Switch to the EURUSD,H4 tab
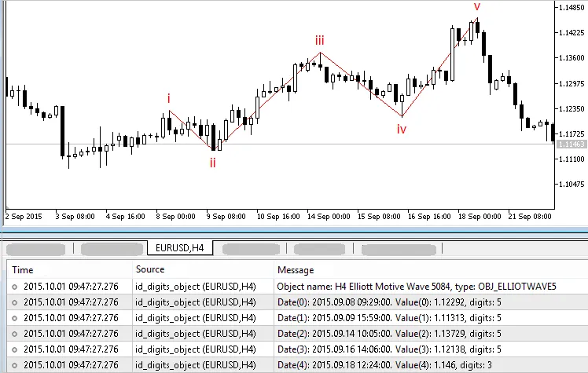Image resolution: width=588 pixels, height=373 pixels. pos(181,249)
